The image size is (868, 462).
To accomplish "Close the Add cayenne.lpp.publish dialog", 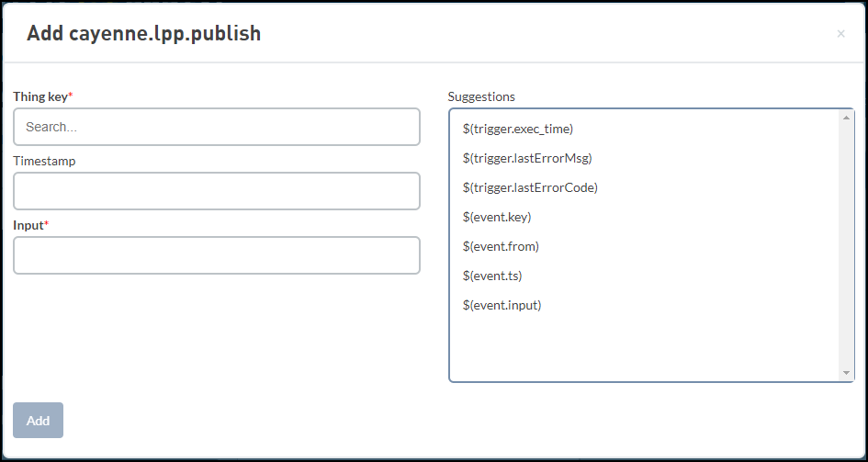I will pos(840,34).
